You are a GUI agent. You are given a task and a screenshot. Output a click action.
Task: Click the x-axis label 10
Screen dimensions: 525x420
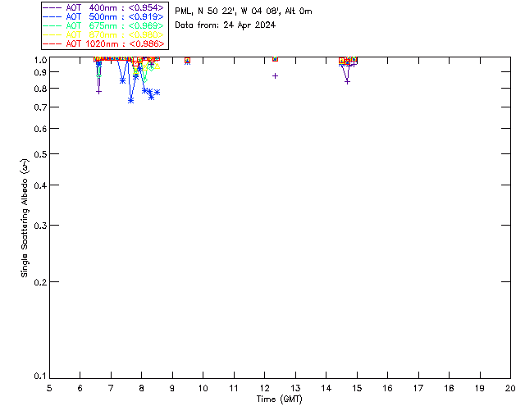tap(203, 389)
